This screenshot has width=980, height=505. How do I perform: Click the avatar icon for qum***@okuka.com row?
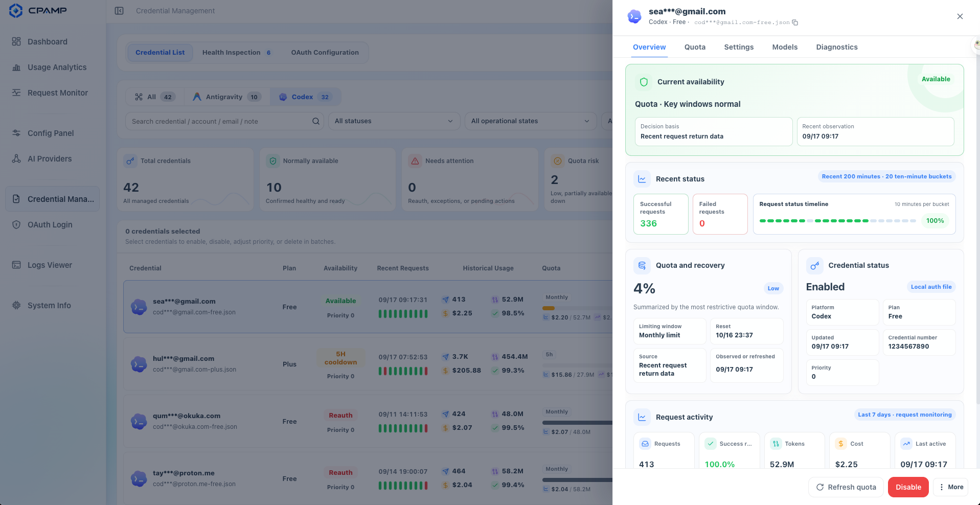click(139, 421)
